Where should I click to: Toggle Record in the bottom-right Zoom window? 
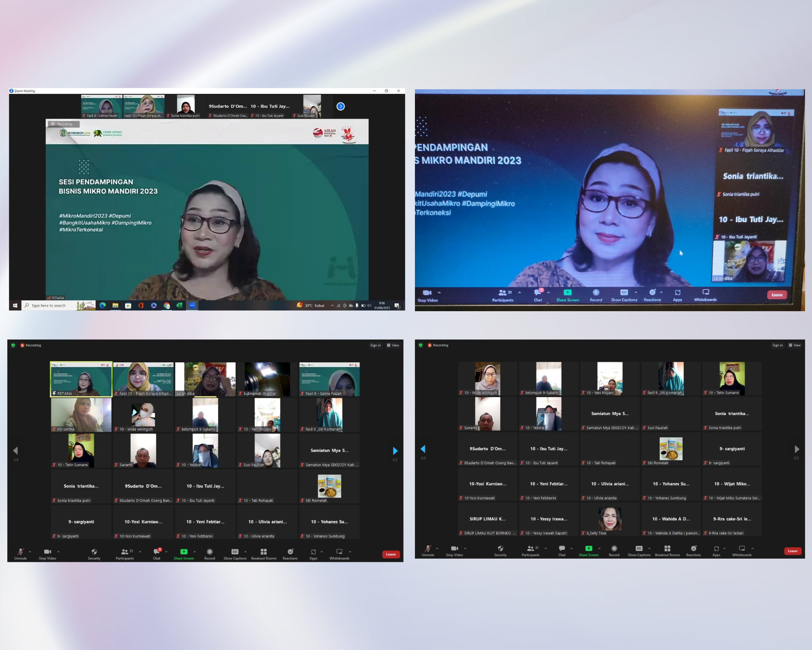(614, 548)
